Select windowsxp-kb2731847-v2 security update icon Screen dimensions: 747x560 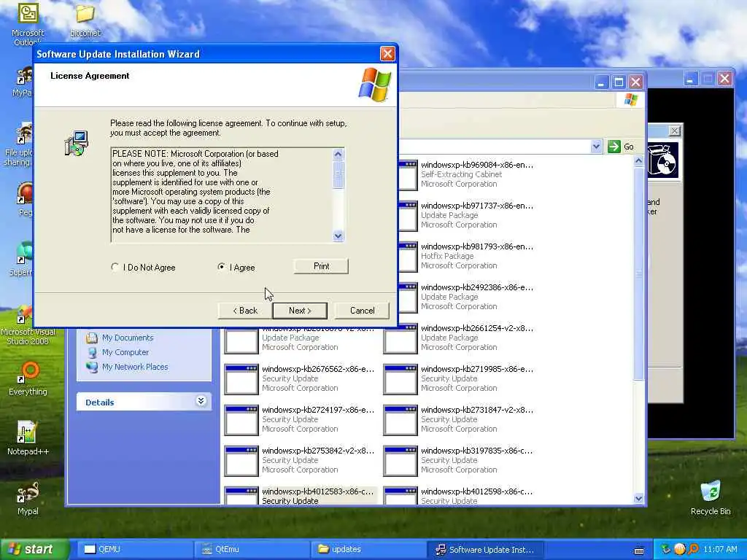pyautogui.click(x=400, y=421)
